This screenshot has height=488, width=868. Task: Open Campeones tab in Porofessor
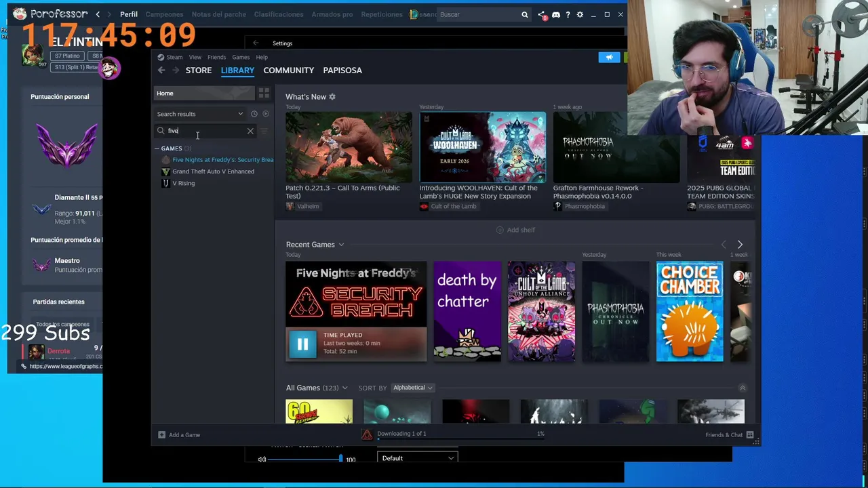tap(164, 14)
